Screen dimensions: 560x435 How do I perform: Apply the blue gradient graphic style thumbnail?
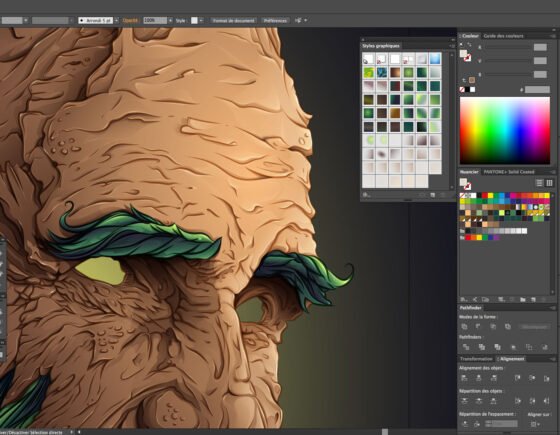(435, 59)
